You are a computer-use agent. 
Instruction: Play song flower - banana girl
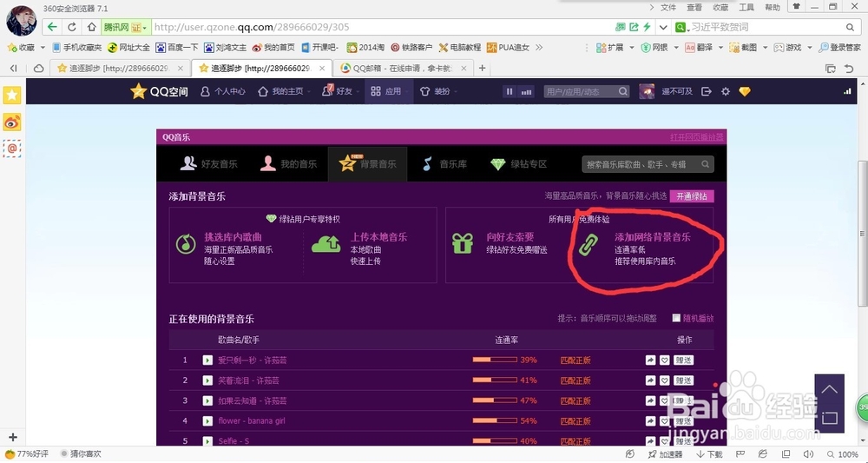coord(207,421)
